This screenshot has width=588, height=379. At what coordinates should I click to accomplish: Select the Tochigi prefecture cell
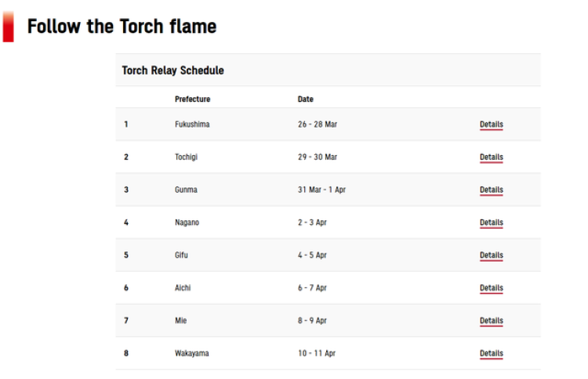click(x=186, y=157)
